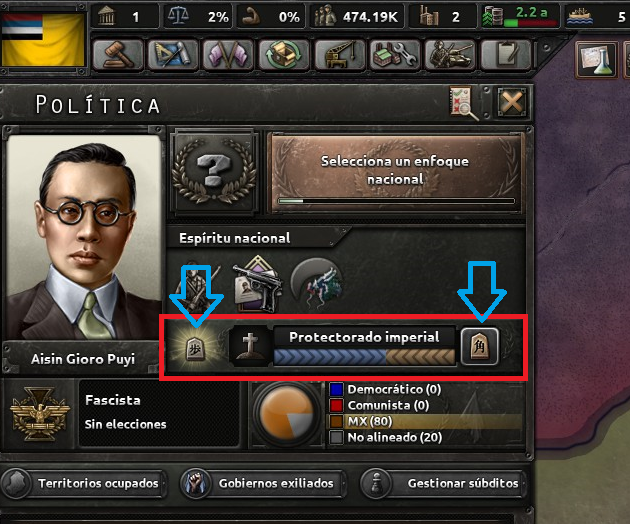Click the glowing left shogi piece icon

[195, 347]
